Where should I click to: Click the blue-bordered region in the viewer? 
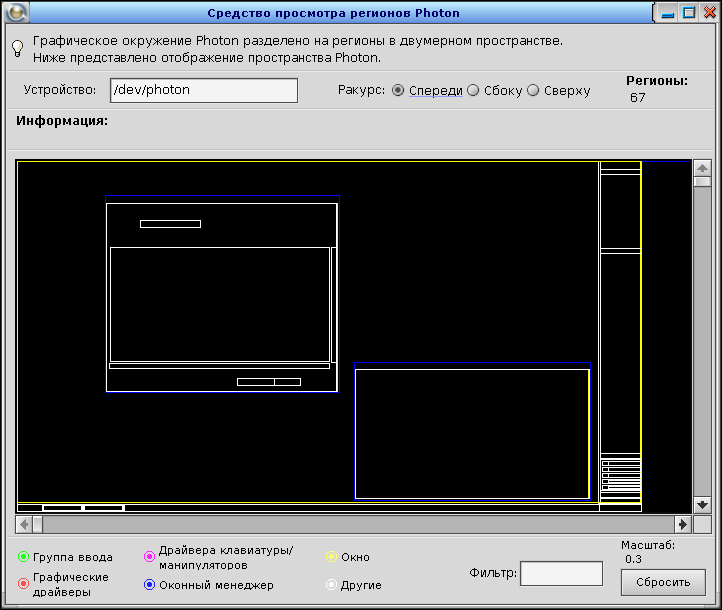coord(472,431)
